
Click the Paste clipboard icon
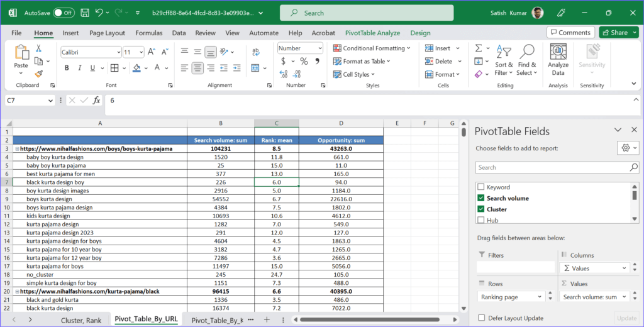pos(21,52)
